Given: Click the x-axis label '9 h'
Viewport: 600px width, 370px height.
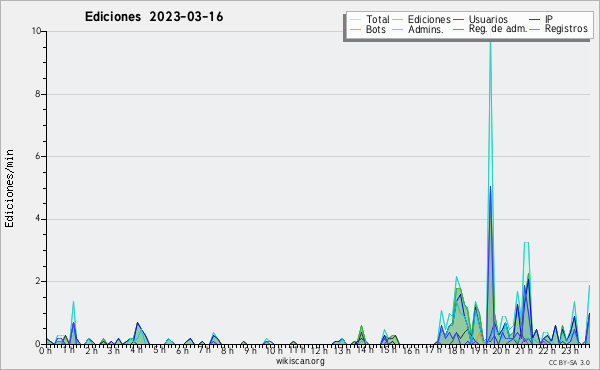Looking at the screenshot, I should [250, 350].
